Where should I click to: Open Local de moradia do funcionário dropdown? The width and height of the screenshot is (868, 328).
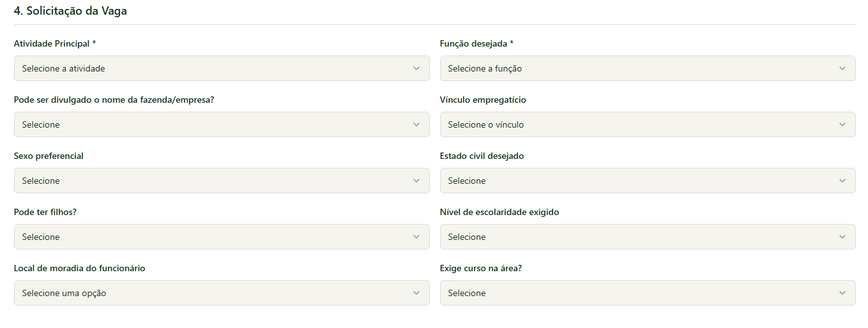click(x=222, y=293)
